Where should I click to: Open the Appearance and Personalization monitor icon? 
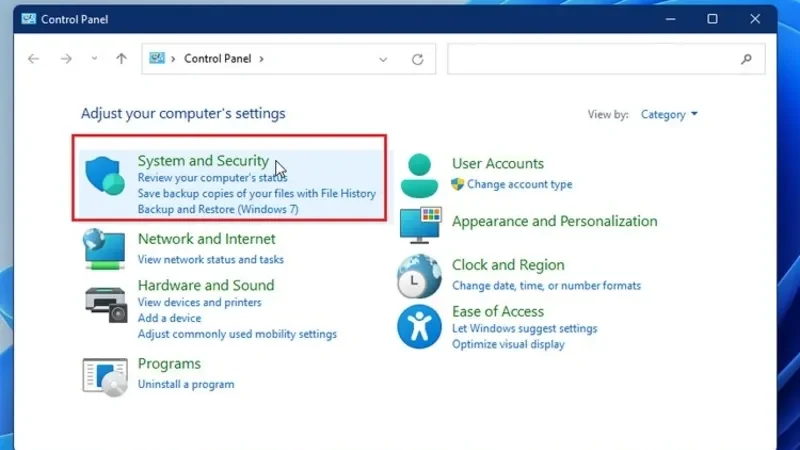[420, 225]
